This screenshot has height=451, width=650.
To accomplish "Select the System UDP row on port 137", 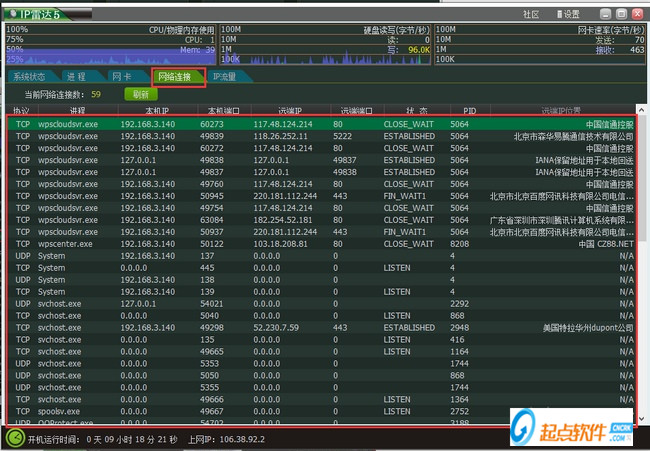I will [321, 256].
